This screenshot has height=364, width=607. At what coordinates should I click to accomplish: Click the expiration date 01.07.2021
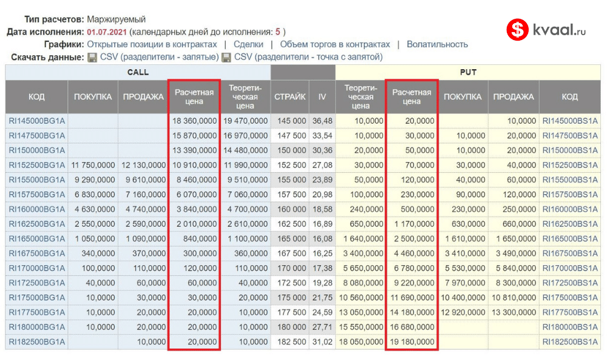click(x=107, y=32)
